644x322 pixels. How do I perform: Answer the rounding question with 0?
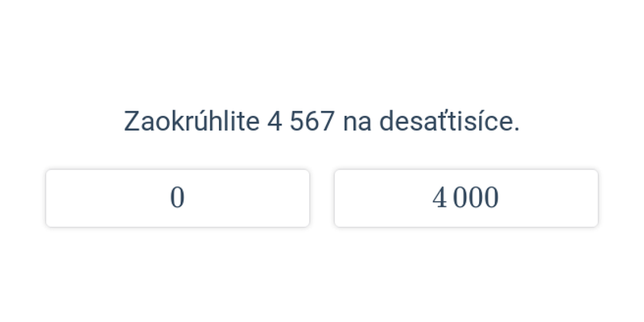[177, 198]
